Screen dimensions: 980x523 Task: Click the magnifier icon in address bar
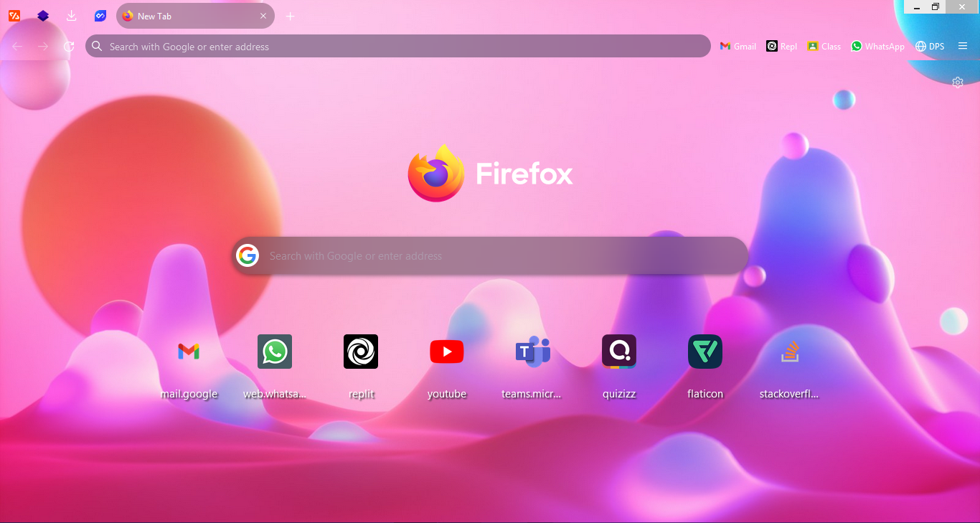coord(98,47)
